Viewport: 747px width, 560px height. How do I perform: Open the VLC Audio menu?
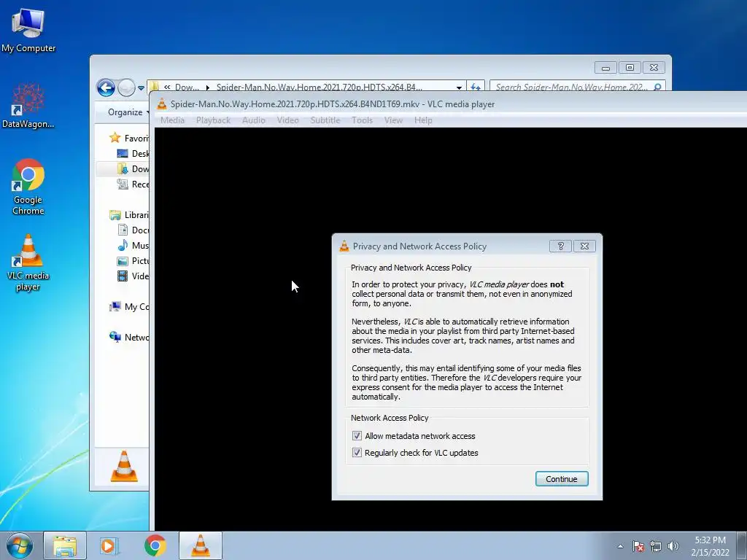click(x=253, y=120)
